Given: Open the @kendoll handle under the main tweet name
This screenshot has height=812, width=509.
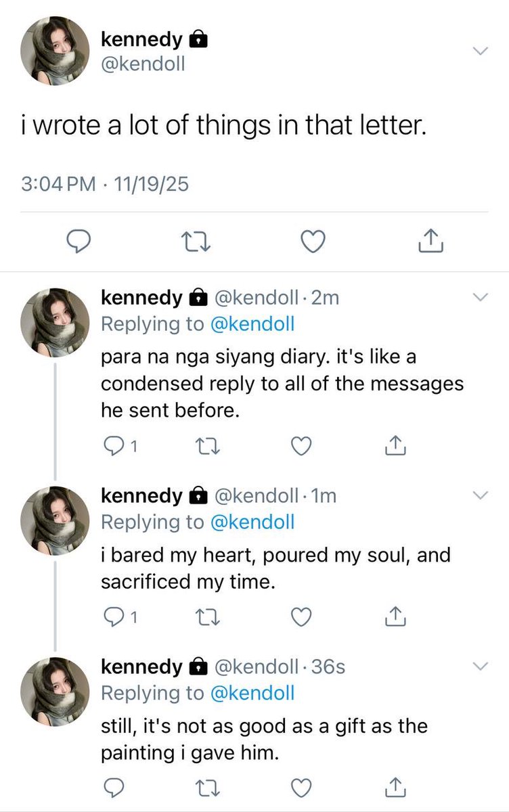Looking at the screenshot, I should pyautogui.click(x=143, y=65).
